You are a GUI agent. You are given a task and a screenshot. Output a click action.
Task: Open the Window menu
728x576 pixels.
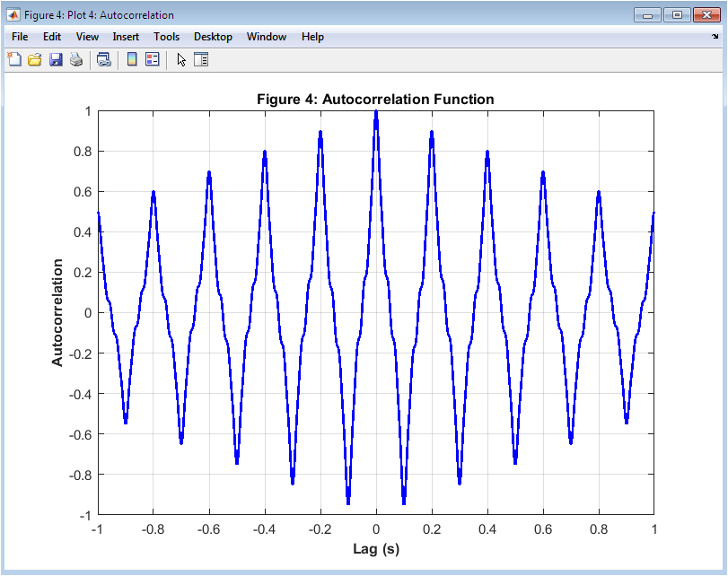tap(267, 37)
